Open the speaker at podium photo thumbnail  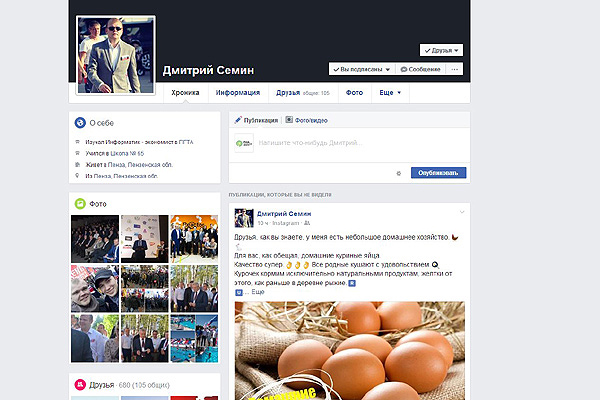[145, 239]
